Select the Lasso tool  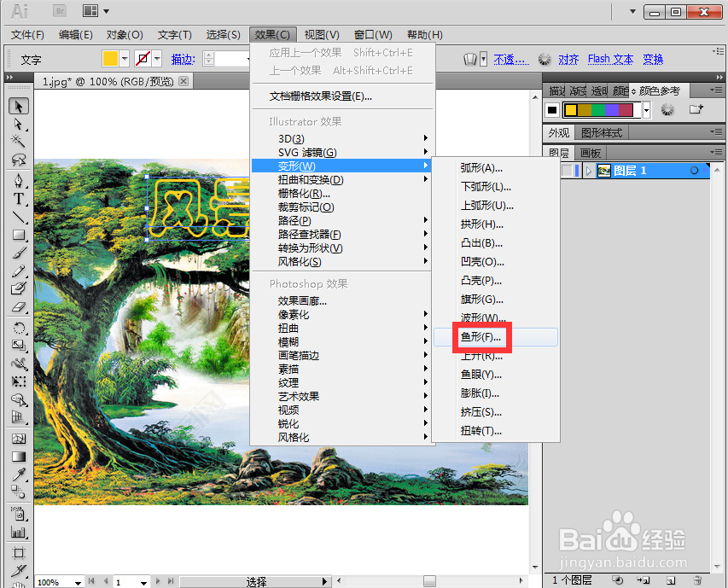point(19,160)
